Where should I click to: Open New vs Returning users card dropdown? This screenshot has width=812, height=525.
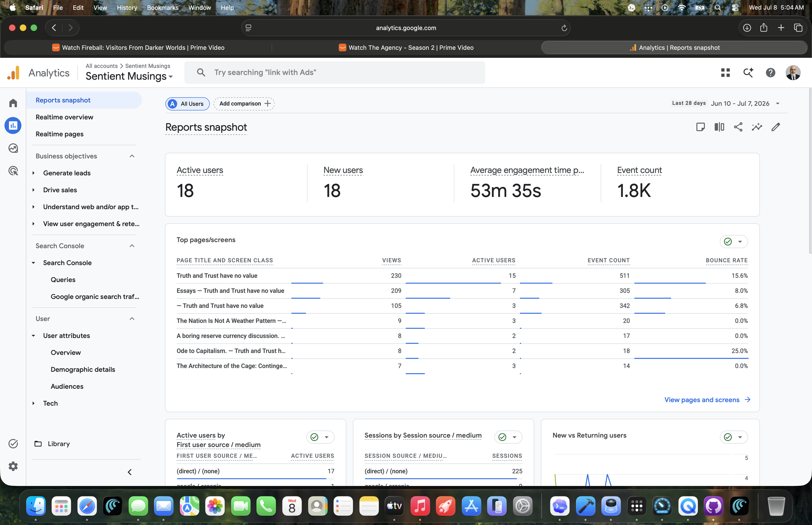pos(734,437)
